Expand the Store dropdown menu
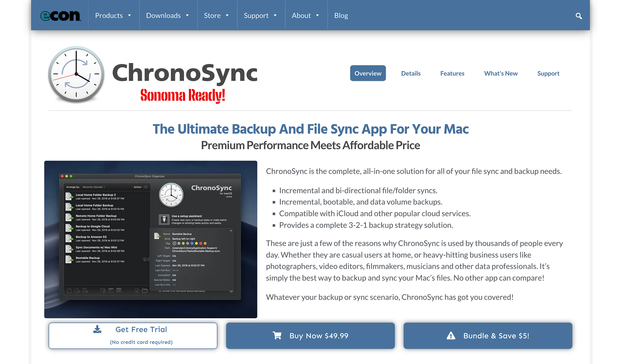The image size is (621, 364). (x=216, y=15)
